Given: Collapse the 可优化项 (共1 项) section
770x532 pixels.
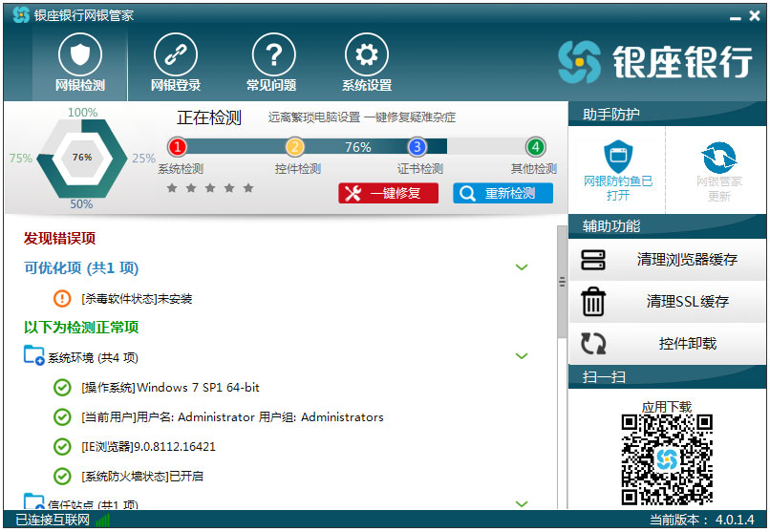Looking at the screenshot, I should point(522,267).
